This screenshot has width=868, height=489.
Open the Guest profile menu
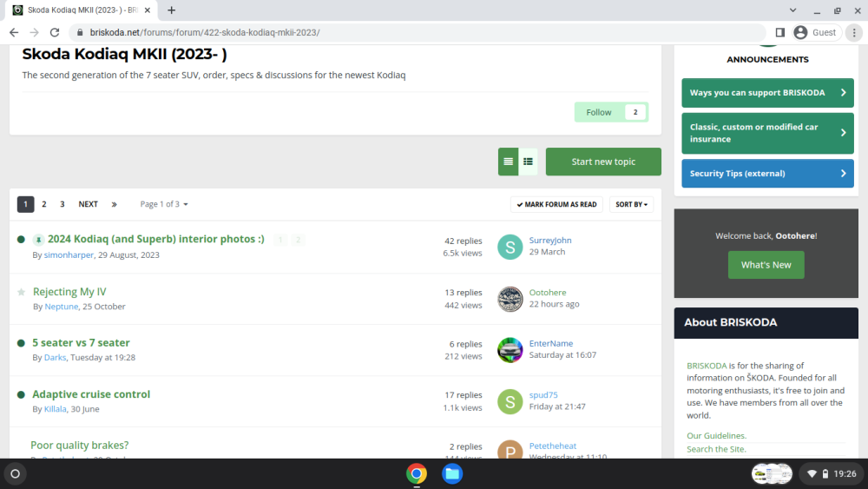pyautogui.click(x=815, y=33)
